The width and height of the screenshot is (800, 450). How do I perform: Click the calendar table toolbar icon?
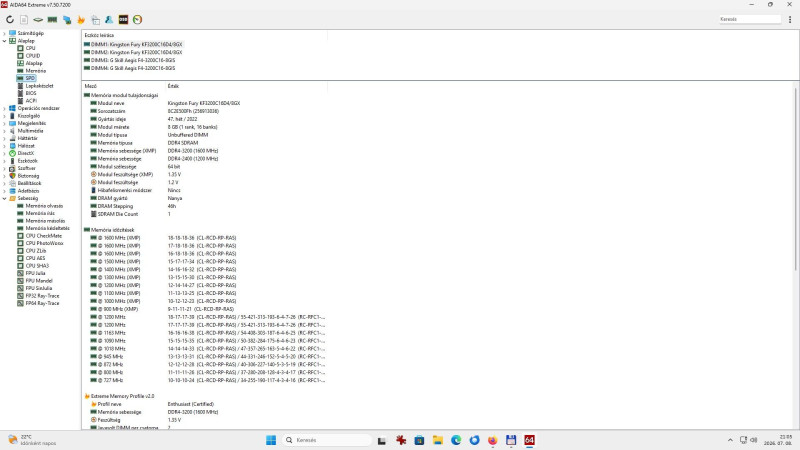[95, 19]
